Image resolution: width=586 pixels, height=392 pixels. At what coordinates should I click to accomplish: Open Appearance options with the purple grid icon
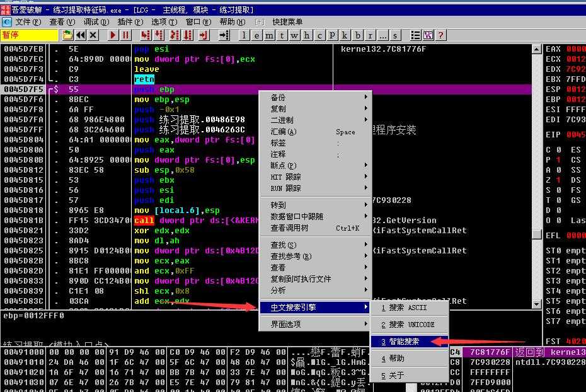[428, 35]
